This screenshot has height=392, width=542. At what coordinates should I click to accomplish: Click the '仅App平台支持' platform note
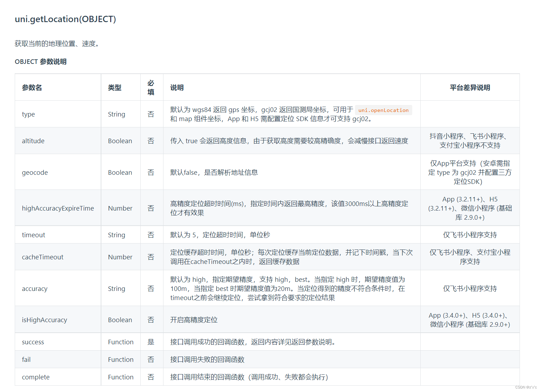tap(470, 172)
